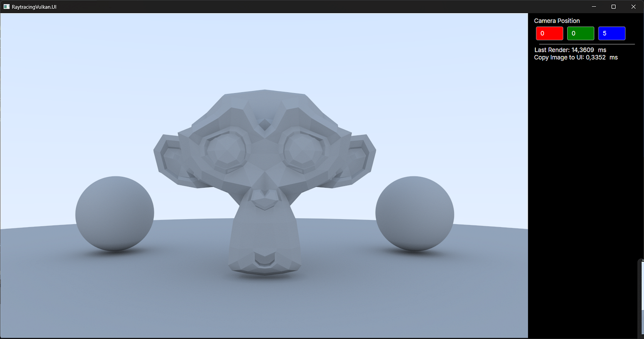The image size is (644, 339).
Task: Click the RaytracingVulkan.UI app icon in titlebar
Action: [x=7, y=6]
